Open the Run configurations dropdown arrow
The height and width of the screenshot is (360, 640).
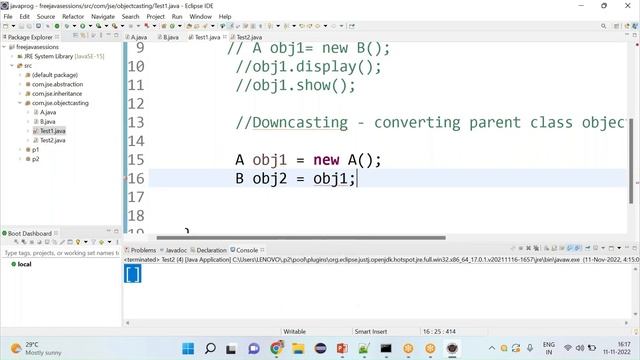click(x=90, y=26)
